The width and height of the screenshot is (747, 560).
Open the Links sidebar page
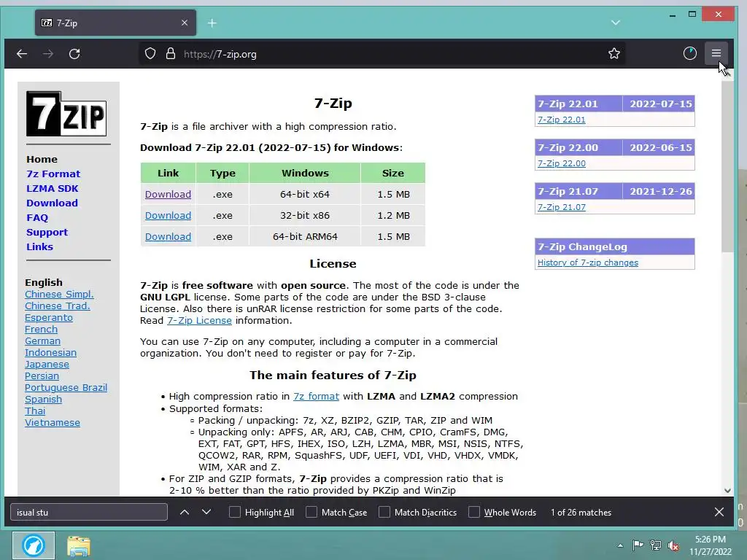(39, 246)
